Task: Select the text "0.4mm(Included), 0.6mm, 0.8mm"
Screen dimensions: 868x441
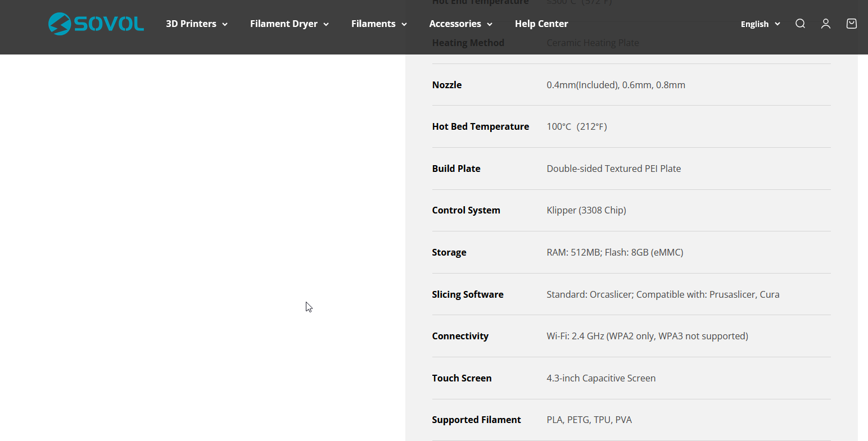Action: click(x=616, y=85)
